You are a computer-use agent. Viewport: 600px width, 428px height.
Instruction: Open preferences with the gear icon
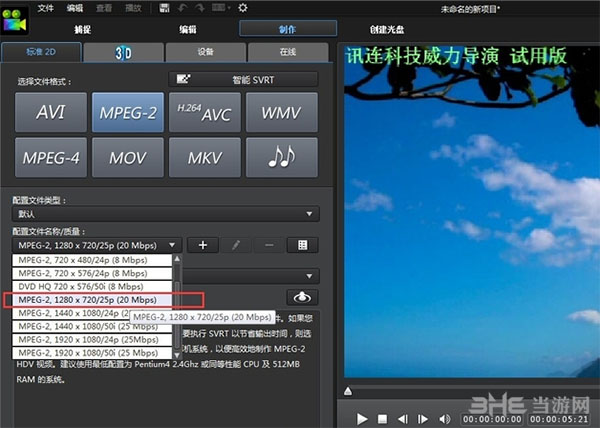pos(243,8)
